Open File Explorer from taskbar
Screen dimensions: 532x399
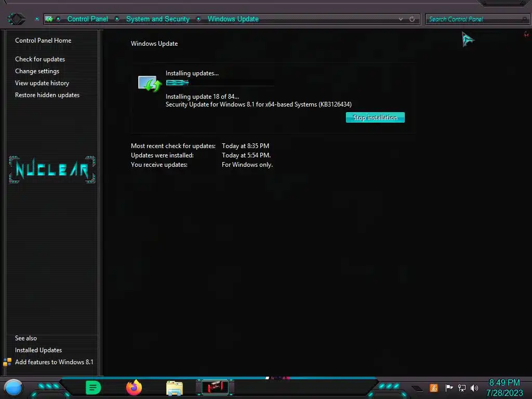click(175, 388)
